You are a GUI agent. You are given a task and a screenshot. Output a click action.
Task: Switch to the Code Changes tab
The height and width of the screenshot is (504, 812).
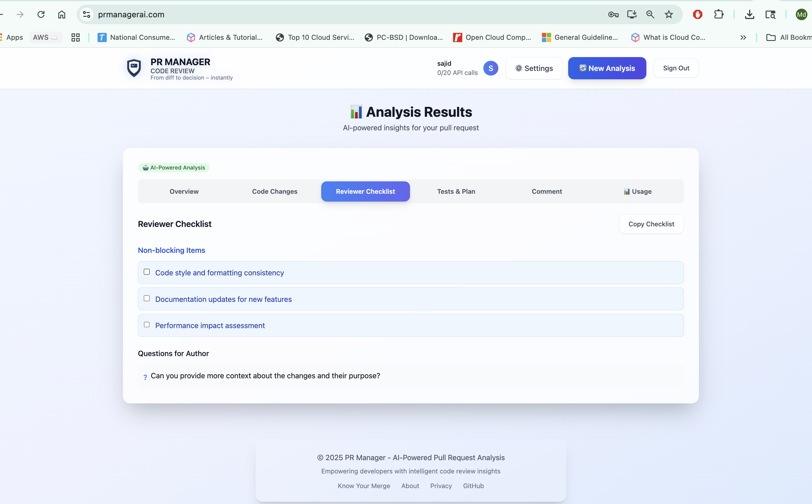[x=274, y=191]
